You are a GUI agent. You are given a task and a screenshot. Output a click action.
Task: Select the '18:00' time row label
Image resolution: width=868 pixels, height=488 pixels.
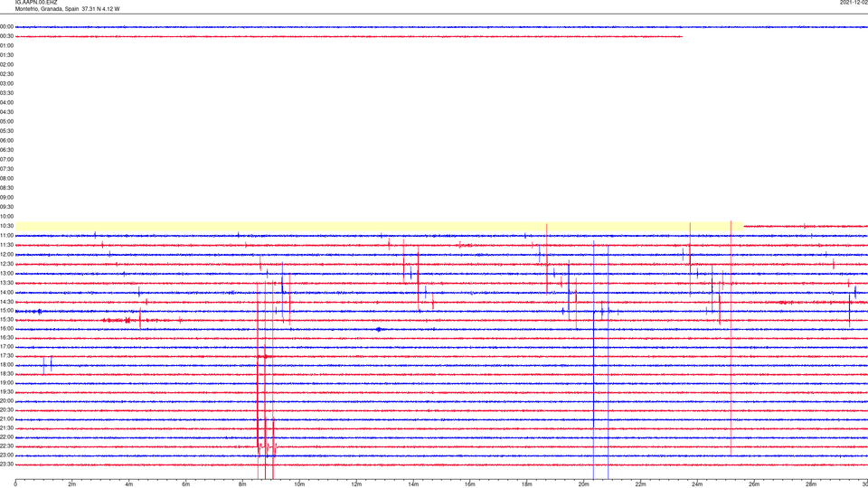point(6,364)
